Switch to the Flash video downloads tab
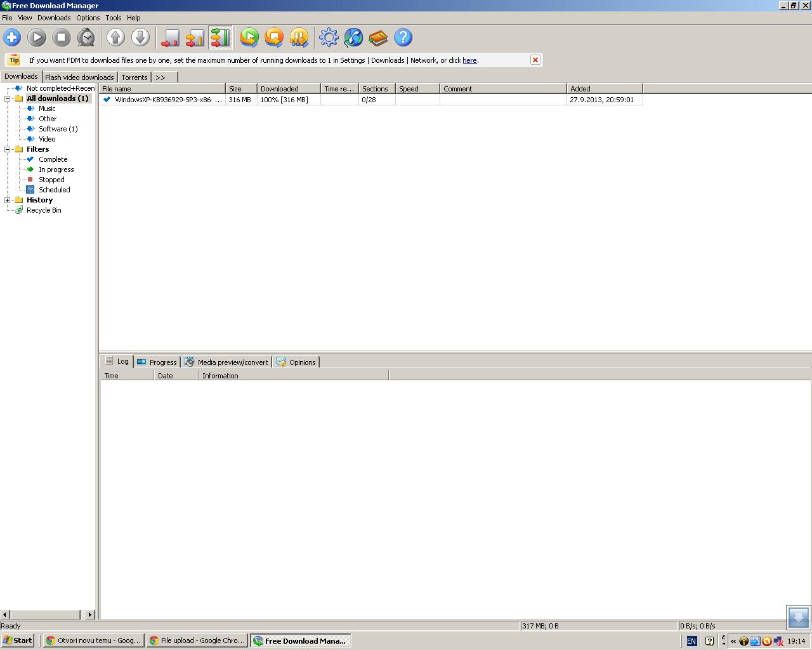The image size is (812, 650). pos(79,77)
